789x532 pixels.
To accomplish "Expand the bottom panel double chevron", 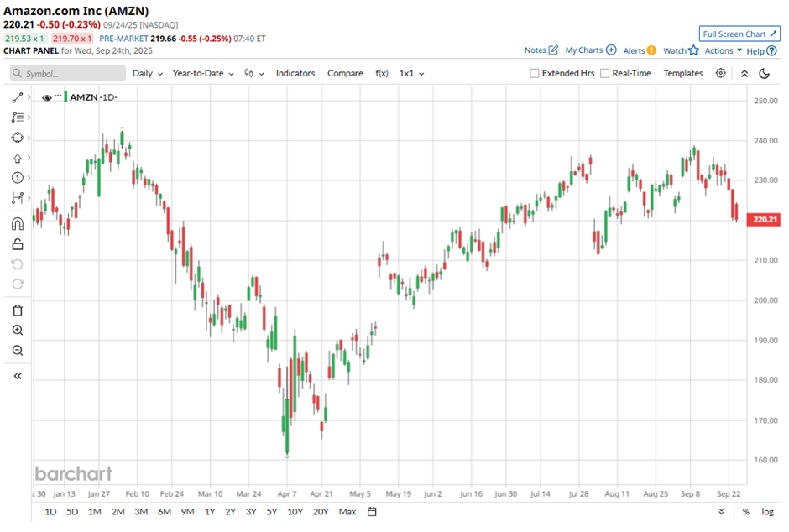I will [722, 511].
